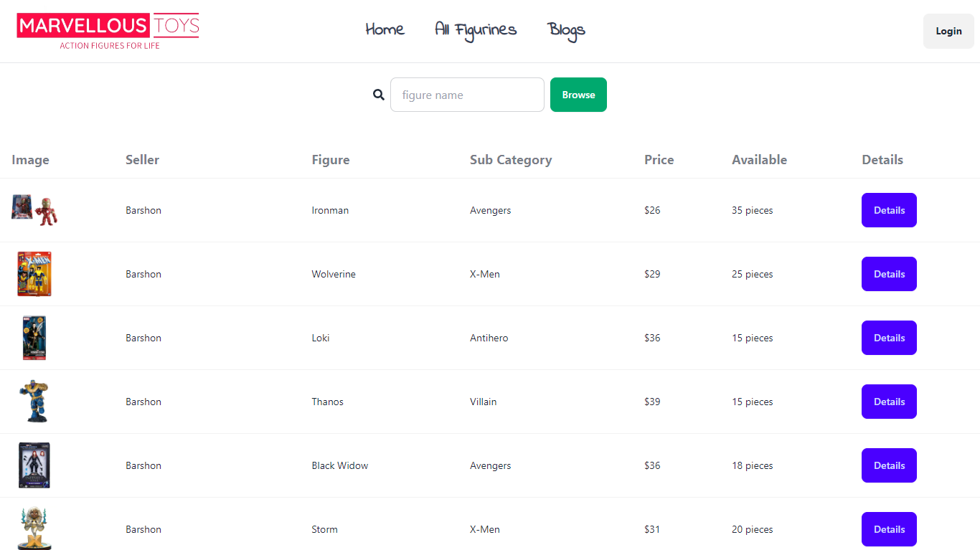This screenshot has width=980, height=550.
Task: Click the Marvellous Toys logo
Action: 108,31
